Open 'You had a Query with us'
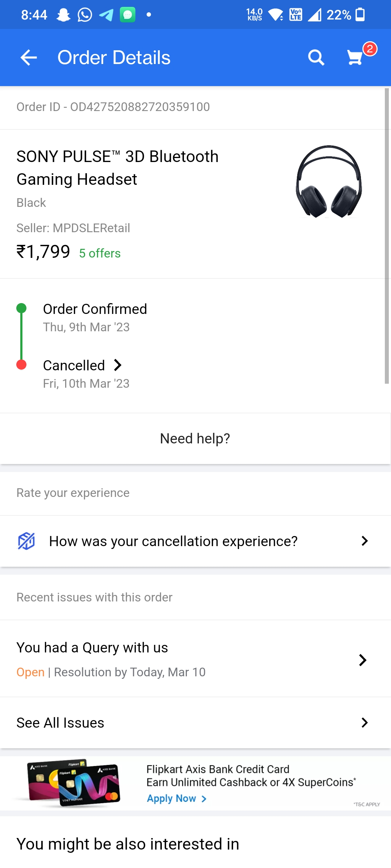The image size is (391, 868). (x=92, y=648)
